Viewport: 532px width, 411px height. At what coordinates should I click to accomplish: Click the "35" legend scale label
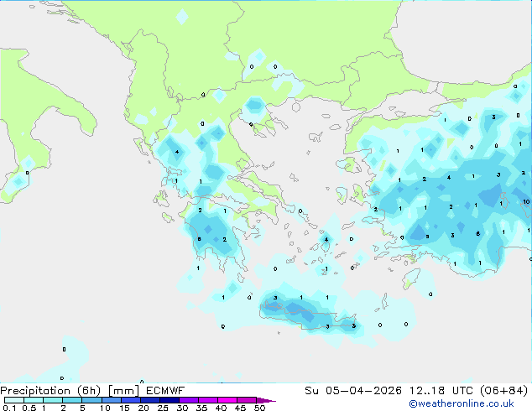tap(201, 408)
